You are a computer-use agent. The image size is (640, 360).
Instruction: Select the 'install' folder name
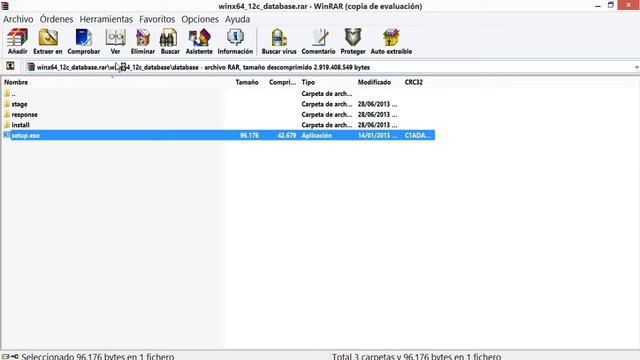coord(20,125)
